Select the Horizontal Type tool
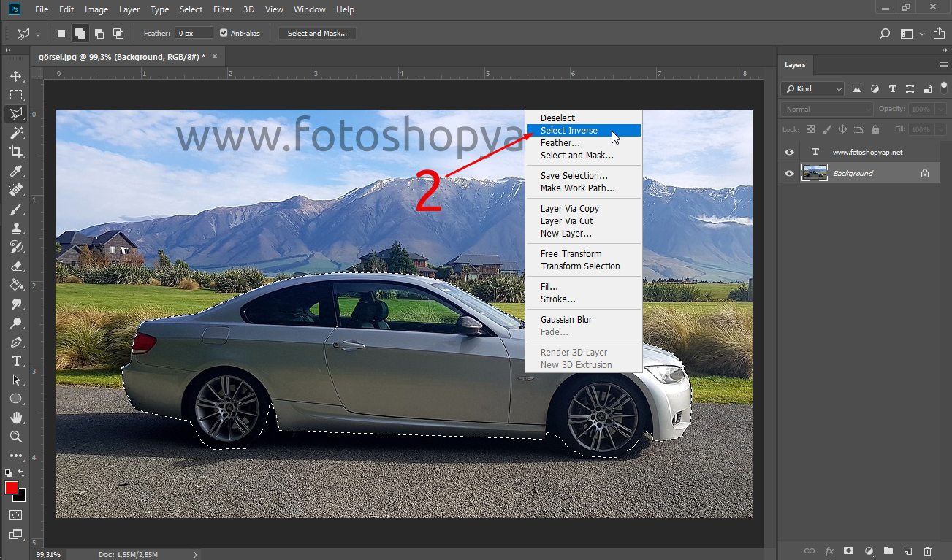The image size is (952, 560). pyautogui.click(x=16, y=361)
